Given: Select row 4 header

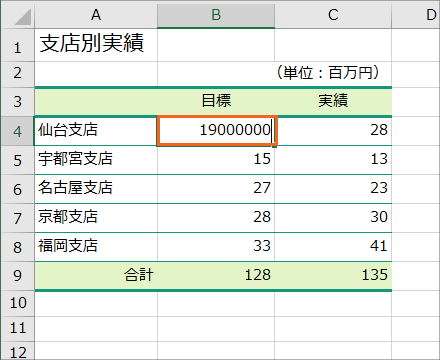Looking at the screenshot, I should tap(18, 131).
